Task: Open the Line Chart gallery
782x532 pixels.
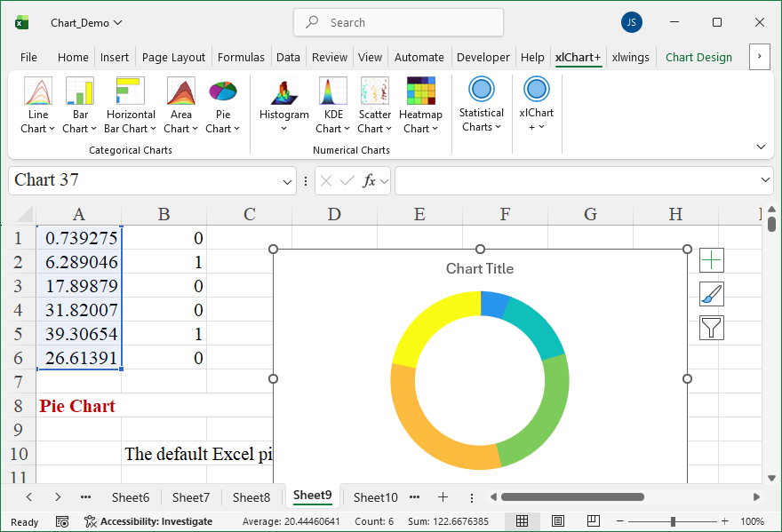Action: pyautogui.click(x=37, y=106)
